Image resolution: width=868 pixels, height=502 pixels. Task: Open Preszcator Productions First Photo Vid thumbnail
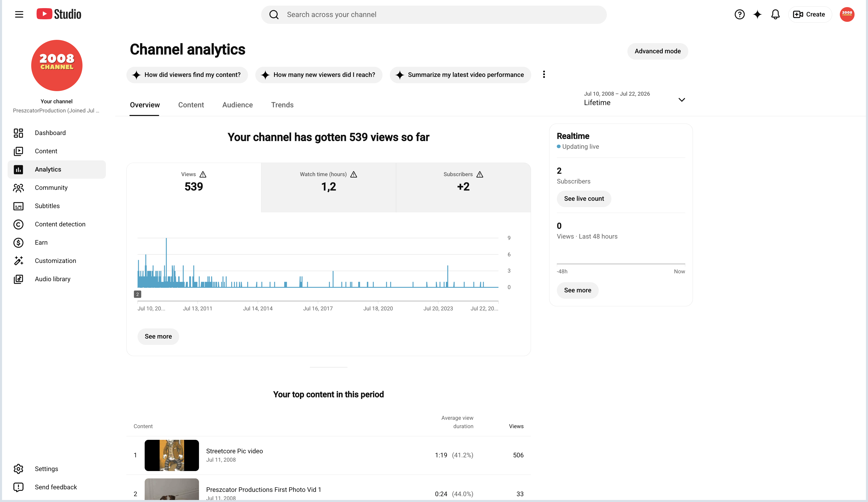(172, 489)
